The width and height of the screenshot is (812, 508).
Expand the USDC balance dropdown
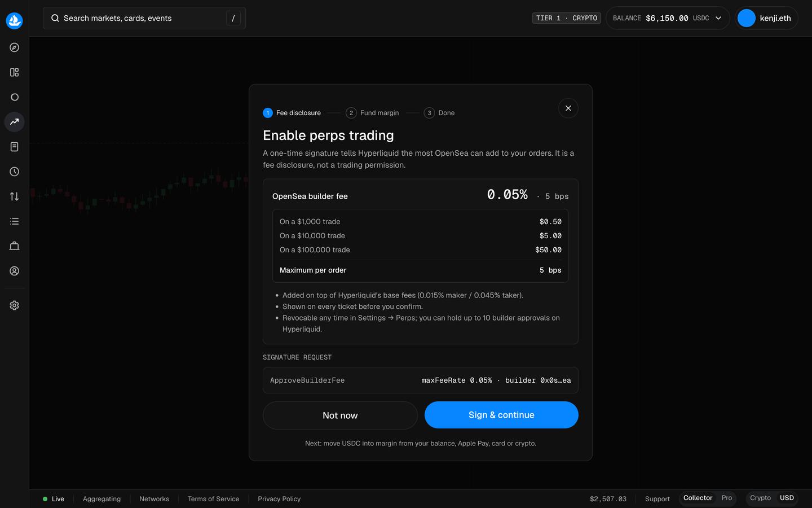668,18
